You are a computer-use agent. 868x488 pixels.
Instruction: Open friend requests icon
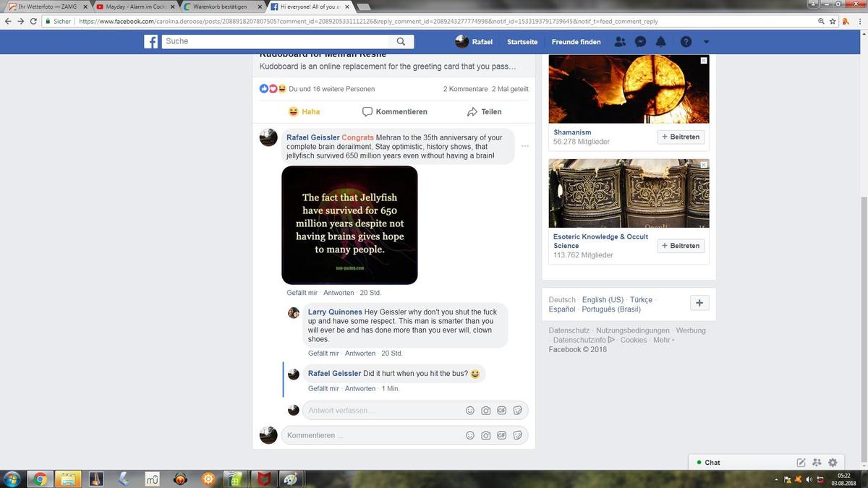pyautogui.click(x=620, y=42)
